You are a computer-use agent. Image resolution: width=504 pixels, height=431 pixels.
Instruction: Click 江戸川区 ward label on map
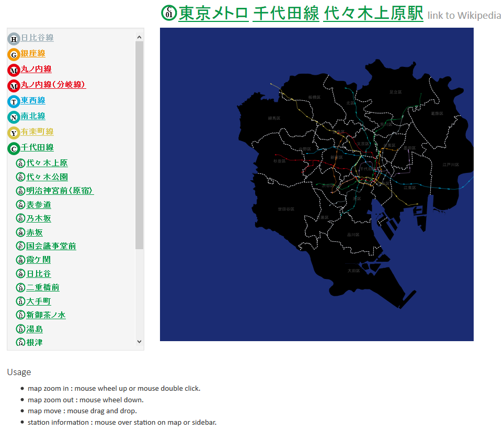[451, 165]
